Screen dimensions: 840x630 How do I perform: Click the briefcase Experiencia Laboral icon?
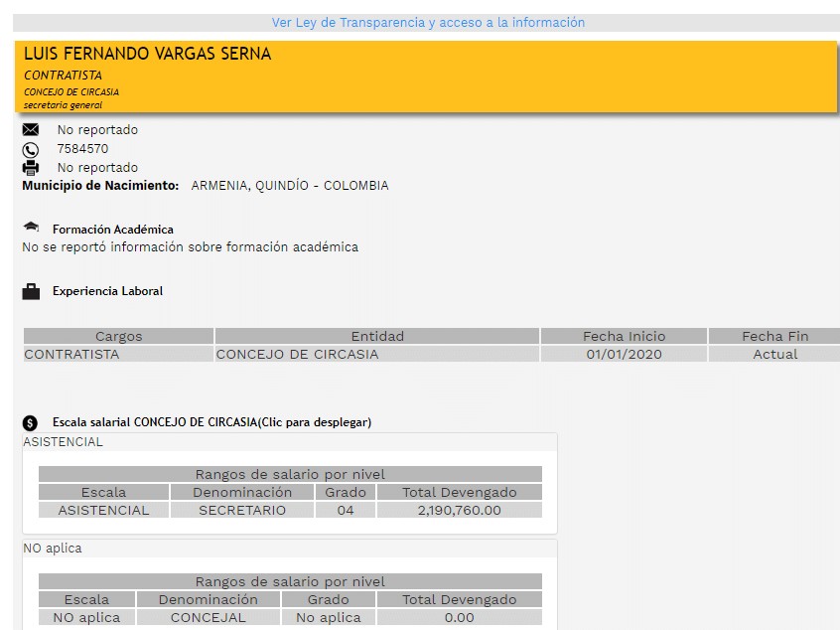point(31,291)
